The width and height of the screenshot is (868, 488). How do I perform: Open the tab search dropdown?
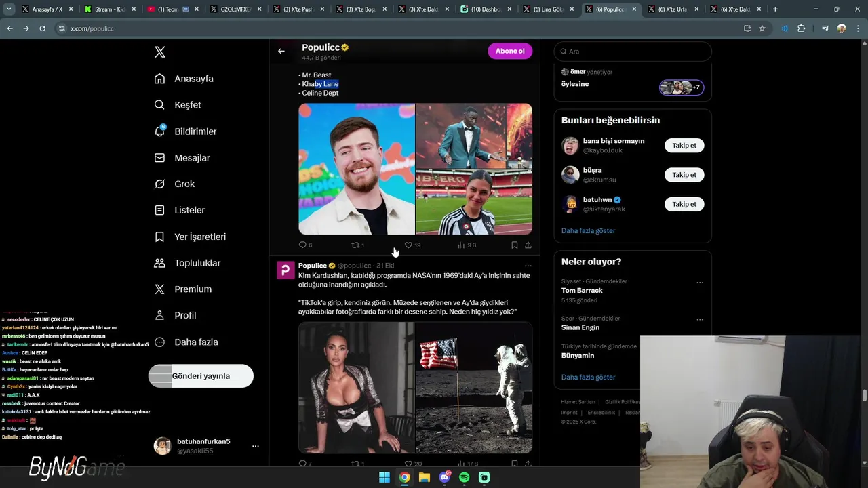9,9
